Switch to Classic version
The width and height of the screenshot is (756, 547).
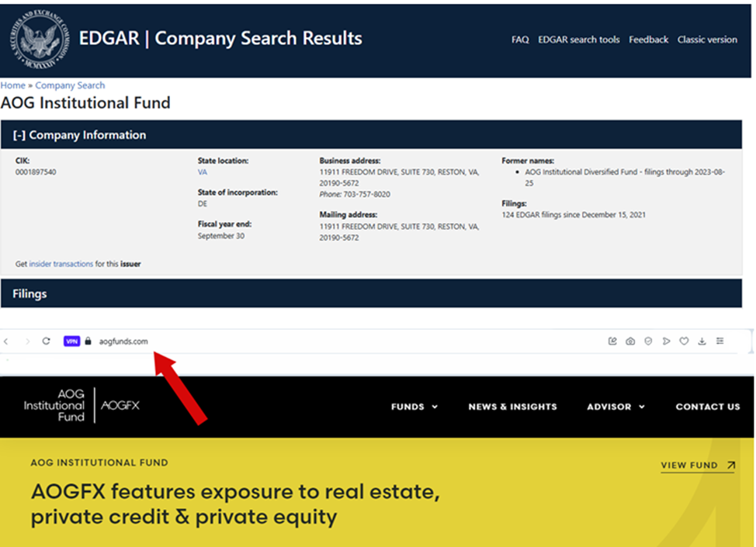pyautogui.click(x=707, y=40)
